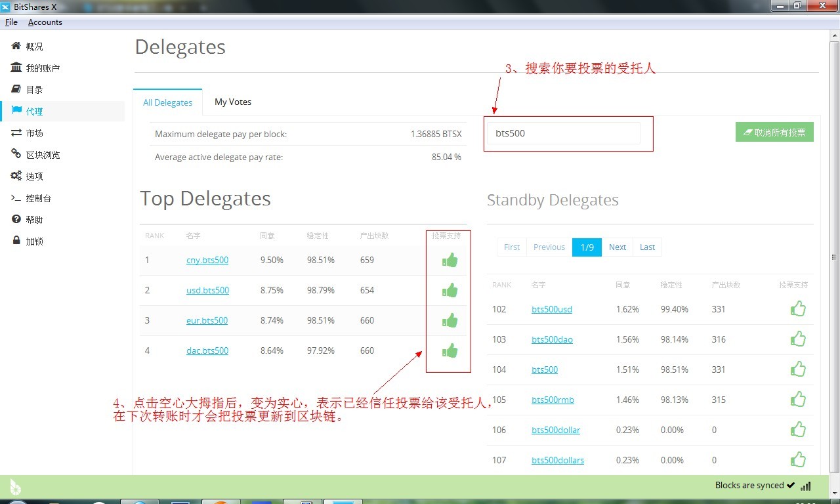Open the bts500rmb delegate link
This screenshot has height=504, width=840.
point(553,399)
